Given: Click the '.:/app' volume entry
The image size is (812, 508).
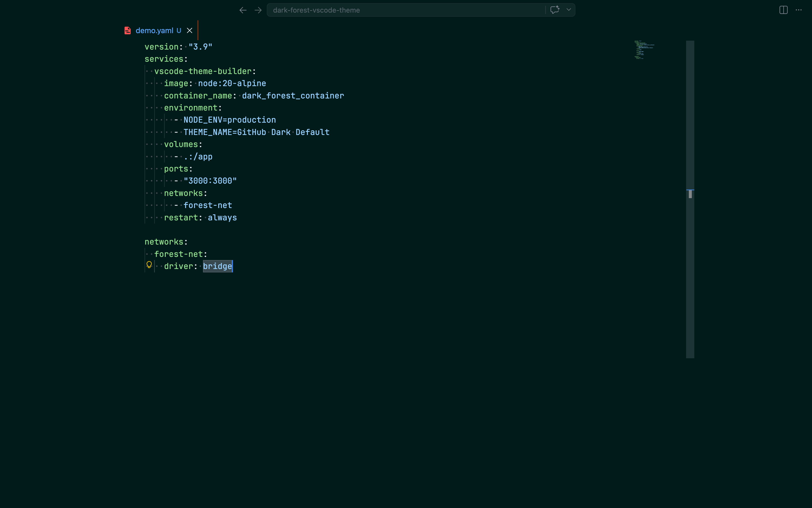Looking at the screenshot, I should [x=198, y=157].
